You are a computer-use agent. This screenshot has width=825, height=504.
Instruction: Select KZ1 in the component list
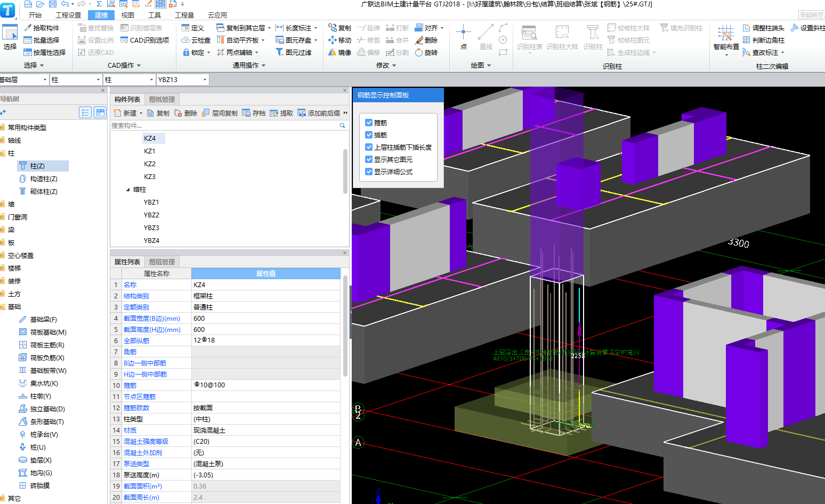pyautogui.click(x=150, y=151)
